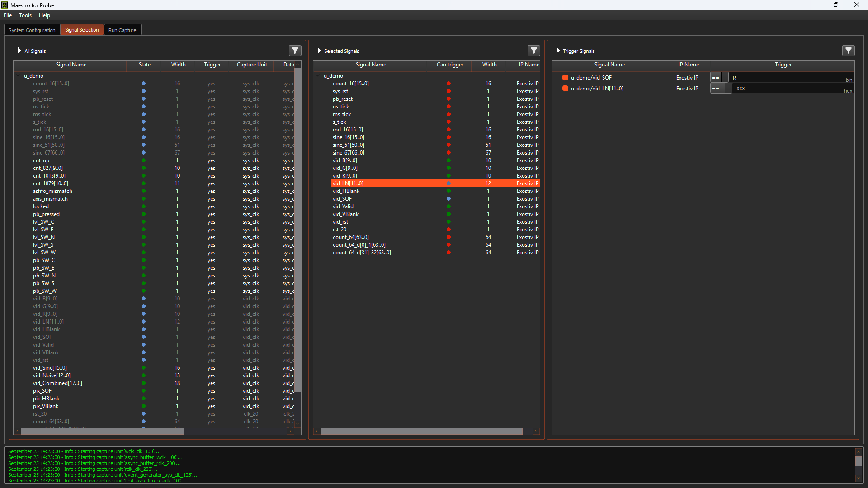Toggle the trigger dot for vid_Valid in Selected Signals
The width and height of the screenshot is (868, 488).
[448, 206]
